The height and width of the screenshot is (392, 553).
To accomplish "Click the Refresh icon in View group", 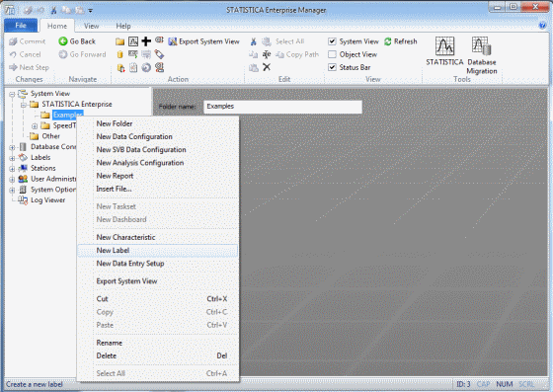I will 388,41.
